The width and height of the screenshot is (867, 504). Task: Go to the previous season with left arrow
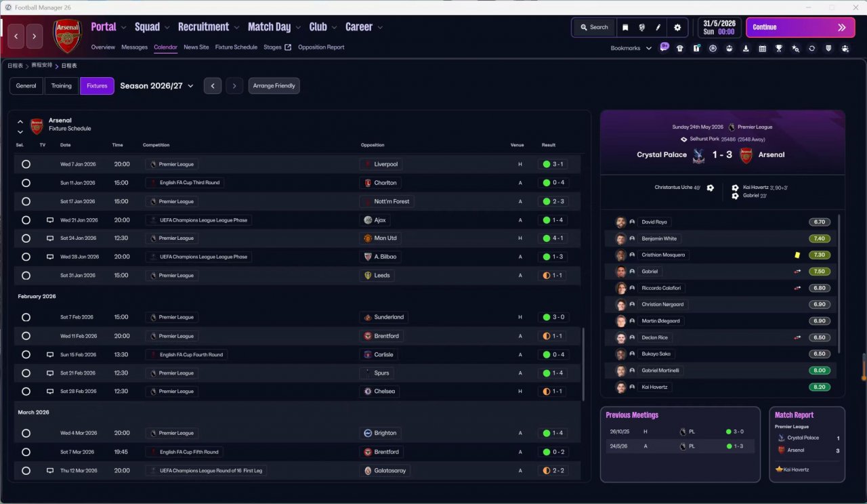coord(213,86)
